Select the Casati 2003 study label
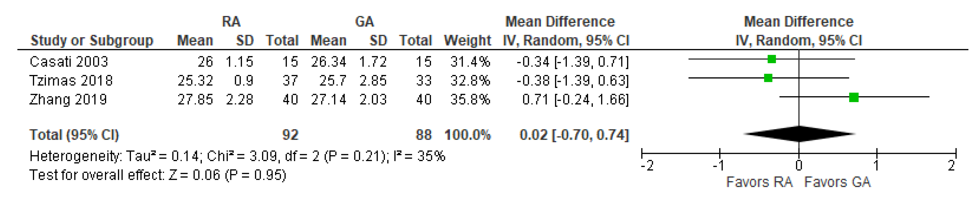980x202 pixels. click(x=69, y=62)
